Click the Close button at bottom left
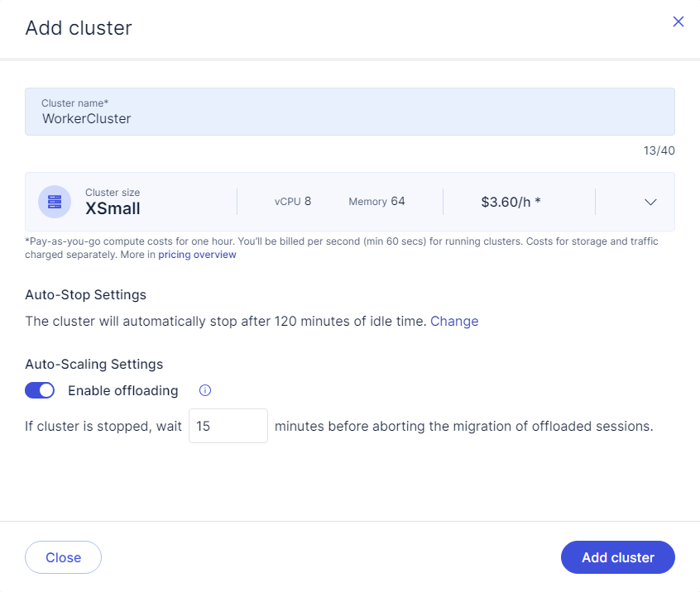 pyautogui.click(x=63, y=557)
